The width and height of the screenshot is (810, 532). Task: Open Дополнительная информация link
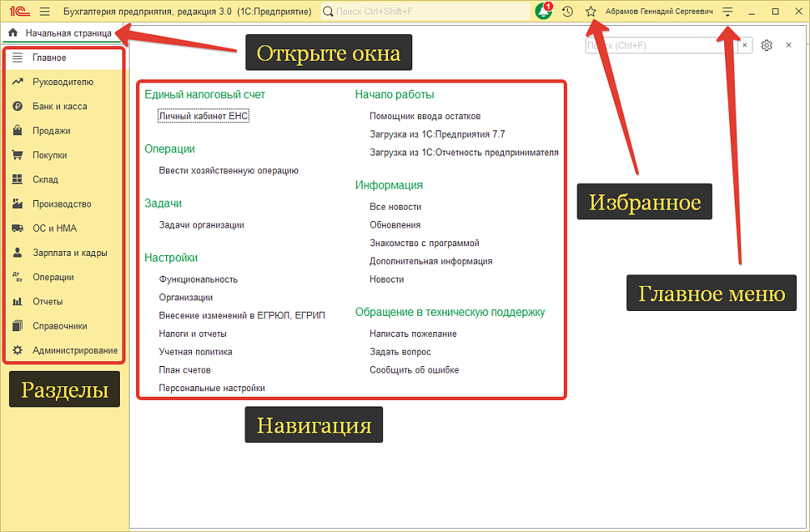431,261
